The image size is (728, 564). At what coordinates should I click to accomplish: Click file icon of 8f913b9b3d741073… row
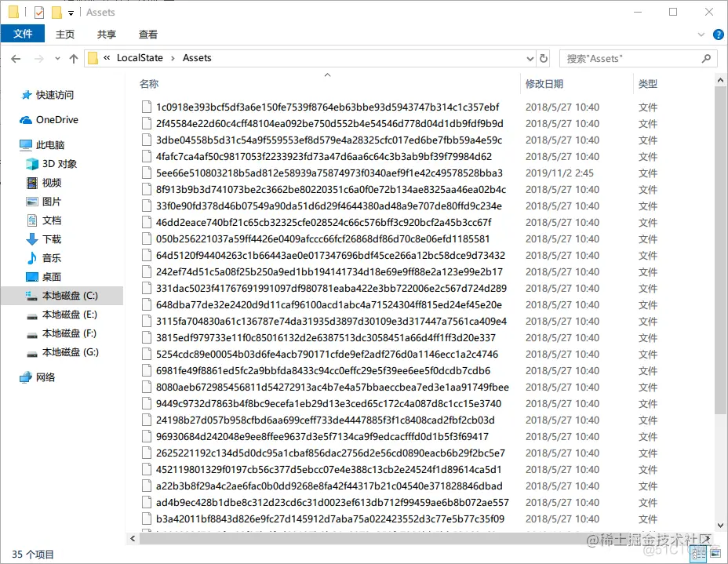[147, 189]
